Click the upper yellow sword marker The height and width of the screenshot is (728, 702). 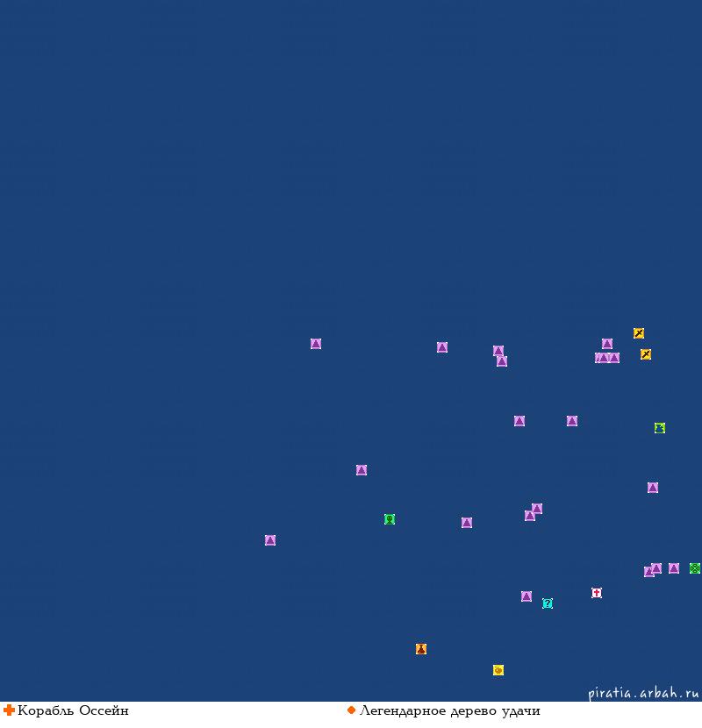click(x=639, y=333)
